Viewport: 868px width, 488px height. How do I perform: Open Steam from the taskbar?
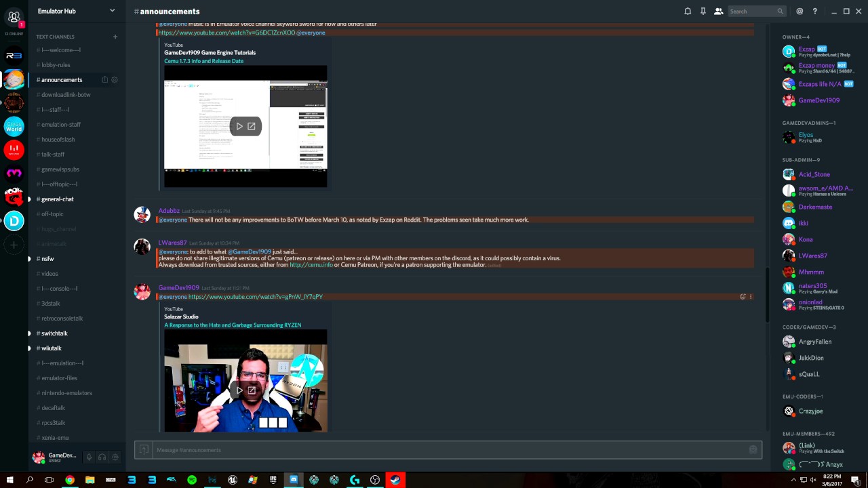(x=395, y=480)
